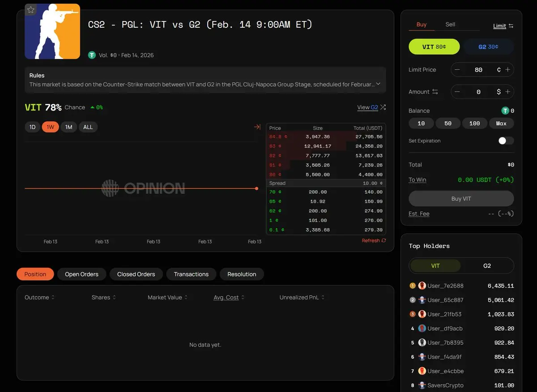This screenshot has width=537, height=392.
Task: Click the 83 ¢ ask price row
Action: (x=326, y=146)
